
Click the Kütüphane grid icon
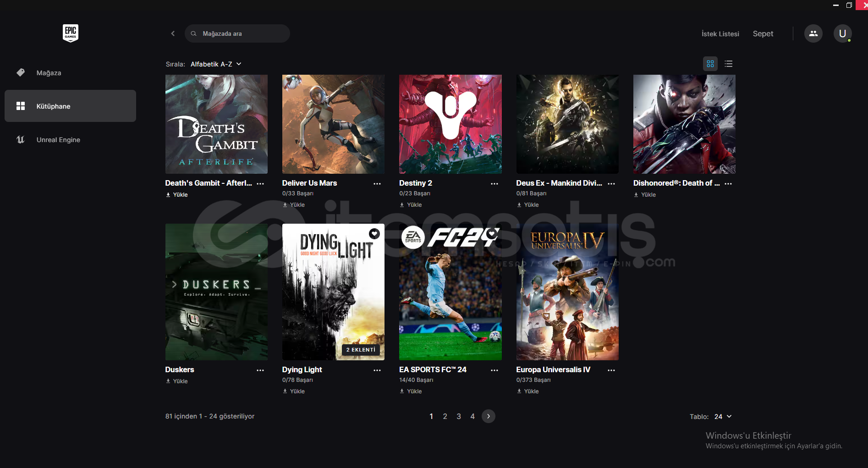click(x=21, y=106)
